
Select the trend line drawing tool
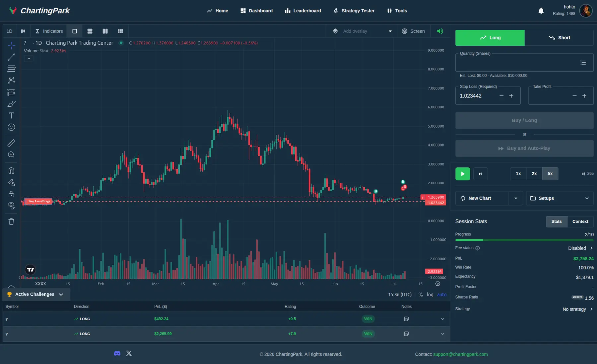11,57
